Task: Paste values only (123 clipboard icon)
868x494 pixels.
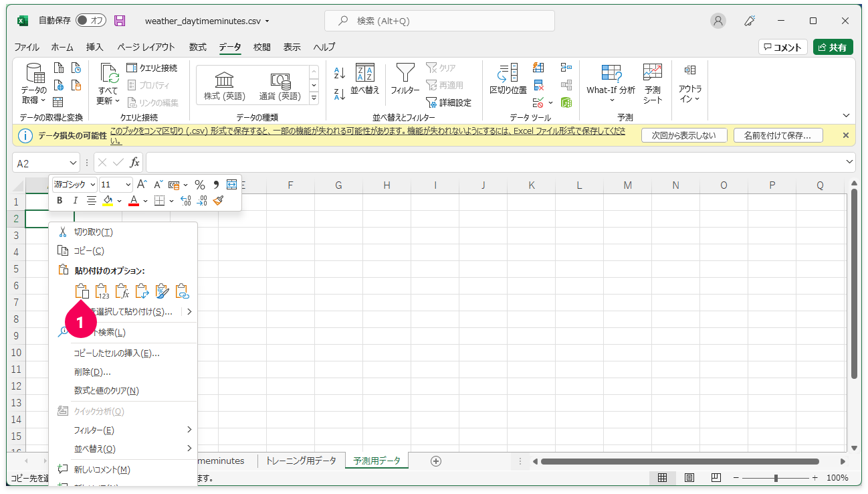Action: 102,291
